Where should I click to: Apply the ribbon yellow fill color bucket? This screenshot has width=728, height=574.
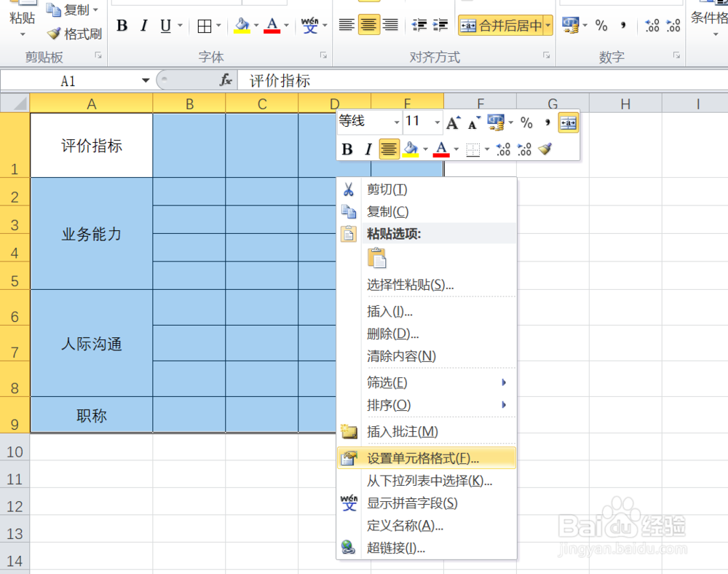[x=242, y=25]
